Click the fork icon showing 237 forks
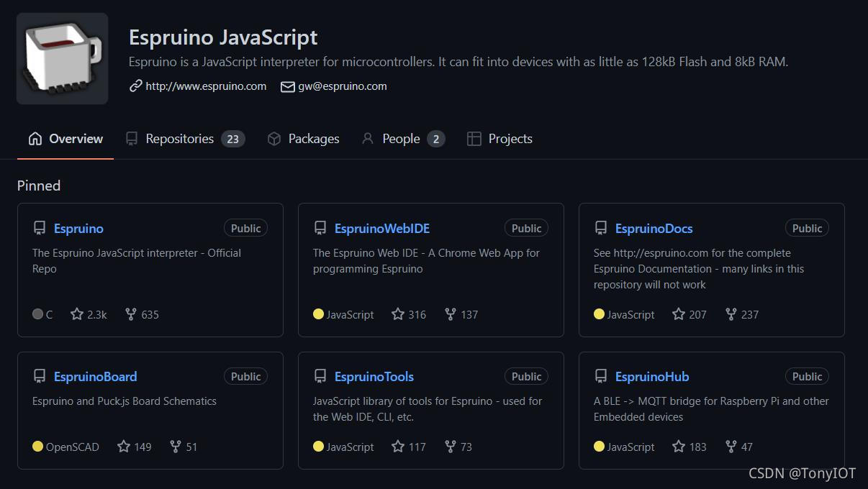This screenshot has width=868, height=489. point(731,314)
